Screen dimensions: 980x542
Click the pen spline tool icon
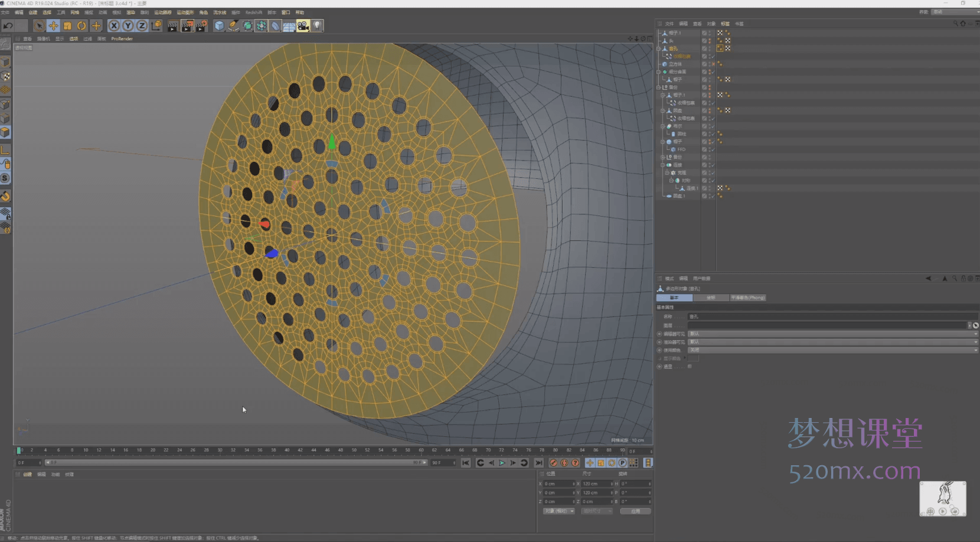pyautogui.click(x=233, y=25)
